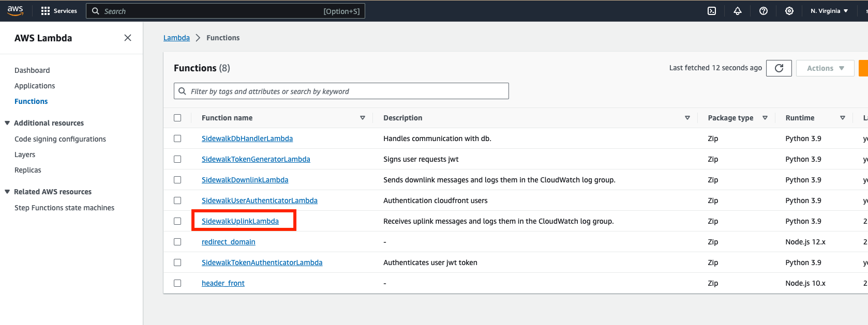Click 'Authenticates user jwt token' description

click(x=430, y=262)
